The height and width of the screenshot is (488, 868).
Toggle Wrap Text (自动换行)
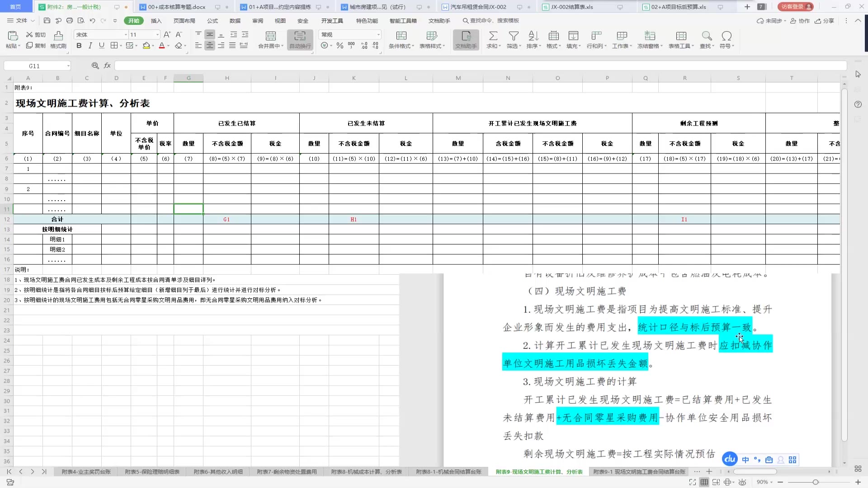300,40
